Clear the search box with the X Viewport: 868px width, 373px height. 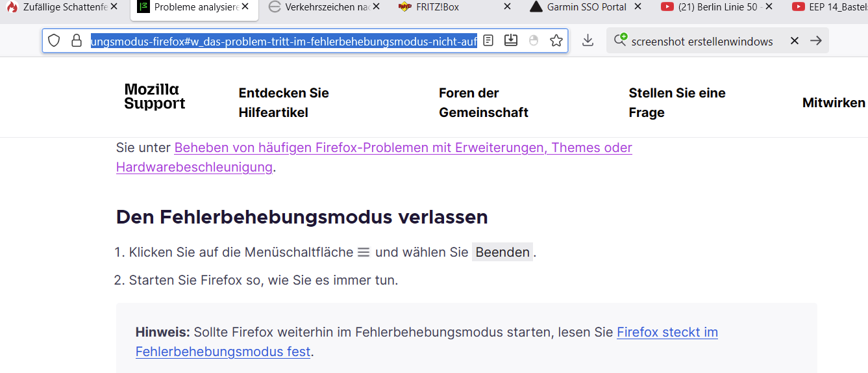795,41
